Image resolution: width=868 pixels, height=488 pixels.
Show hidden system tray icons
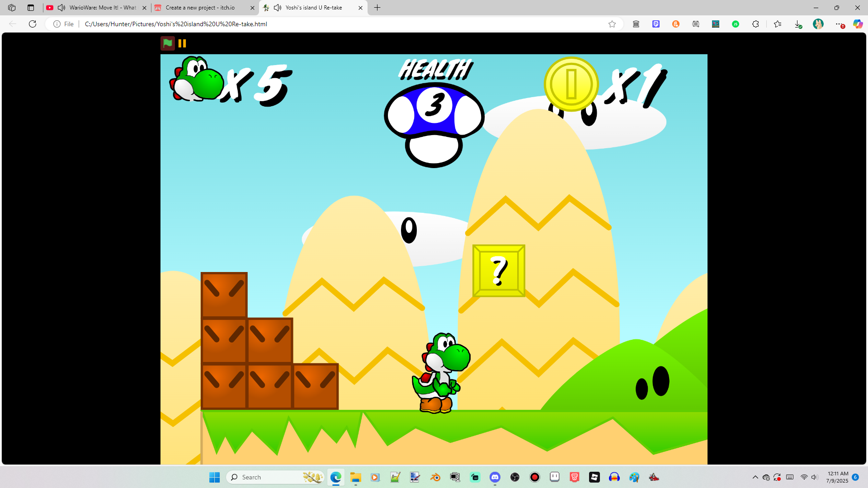pos(755,477)
